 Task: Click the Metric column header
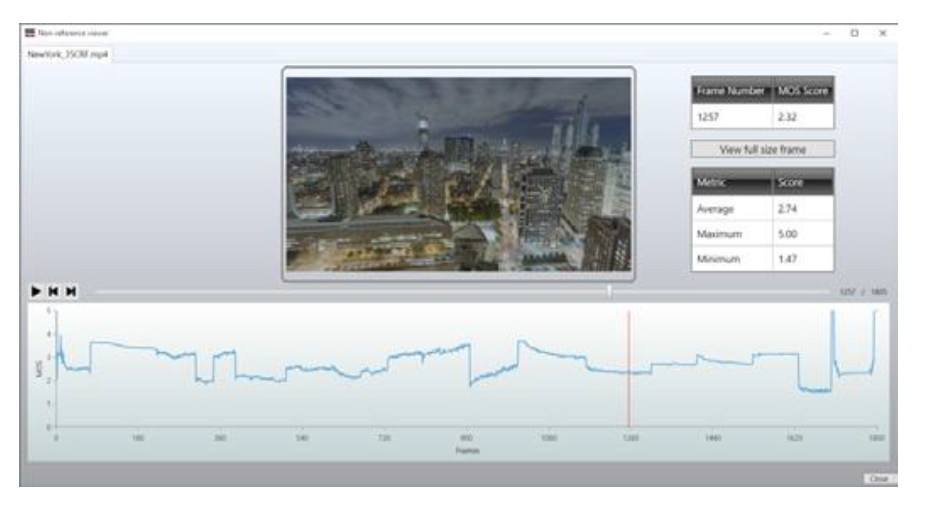(x=730, y=183)
